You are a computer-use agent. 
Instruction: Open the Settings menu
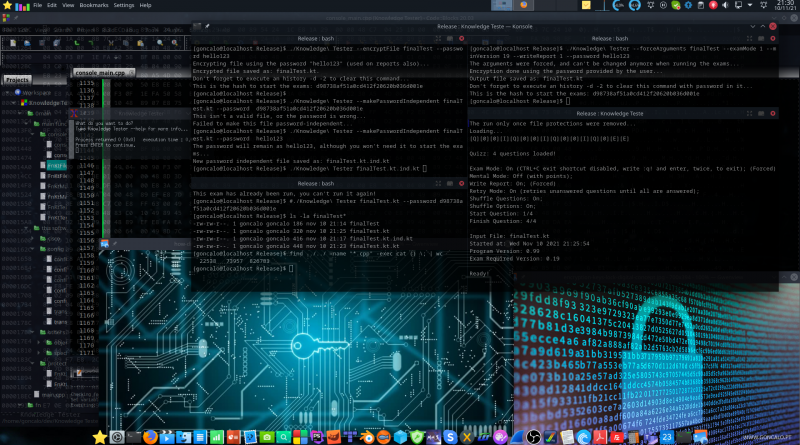tap(124, 5)
